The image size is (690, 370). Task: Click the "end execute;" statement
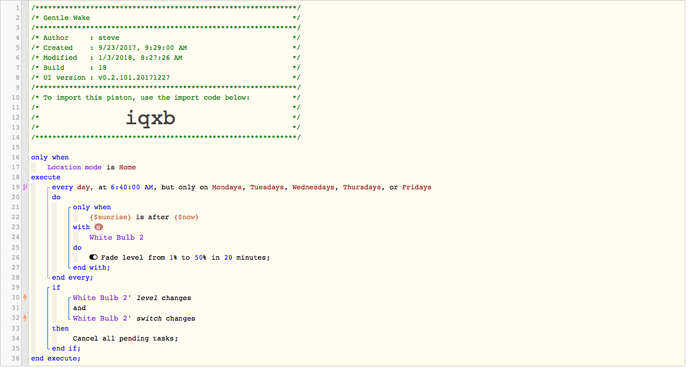tap(55, 358)
